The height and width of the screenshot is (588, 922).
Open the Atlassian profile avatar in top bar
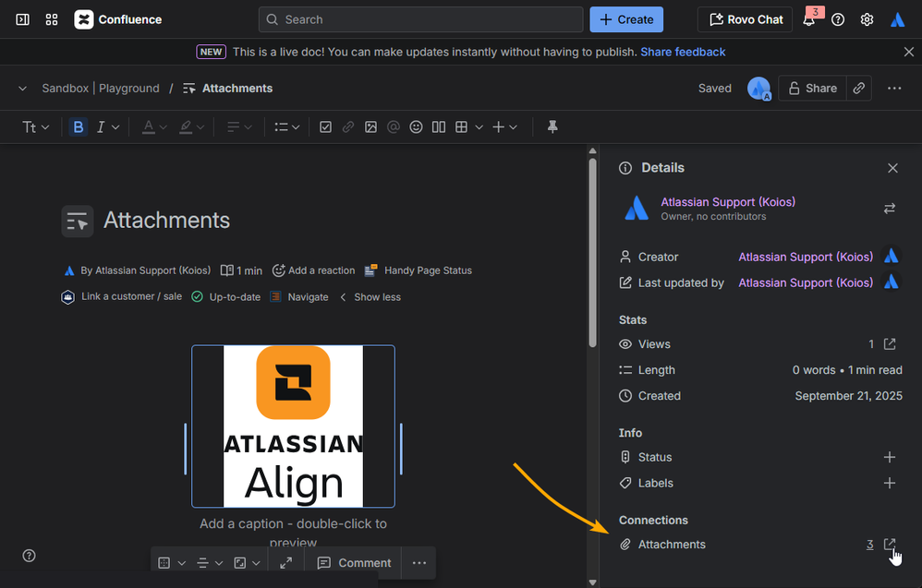pyautogui.click(x=897, y=19)
